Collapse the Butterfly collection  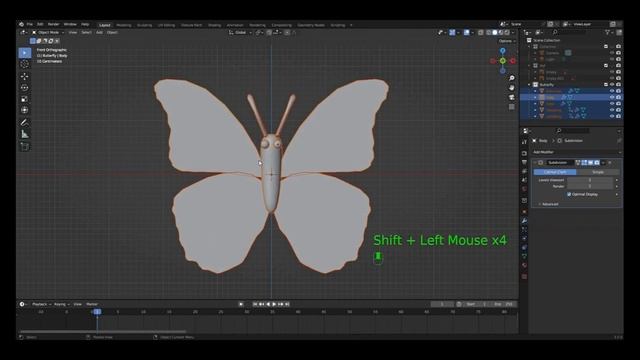(x=530, y=84)
